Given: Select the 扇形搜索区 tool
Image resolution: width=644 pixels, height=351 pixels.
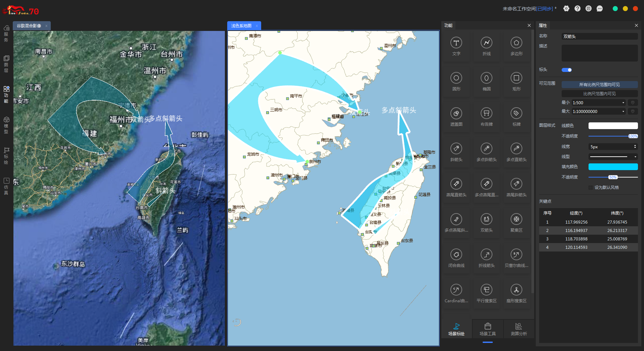Looking at the screenshot, I should [x=516, y=293].
